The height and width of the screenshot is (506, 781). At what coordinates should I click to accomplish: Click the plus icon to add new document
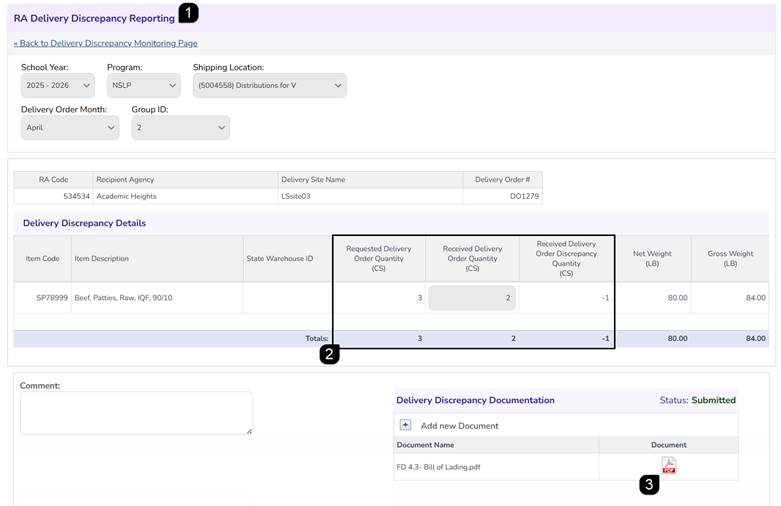click(405, 425)
